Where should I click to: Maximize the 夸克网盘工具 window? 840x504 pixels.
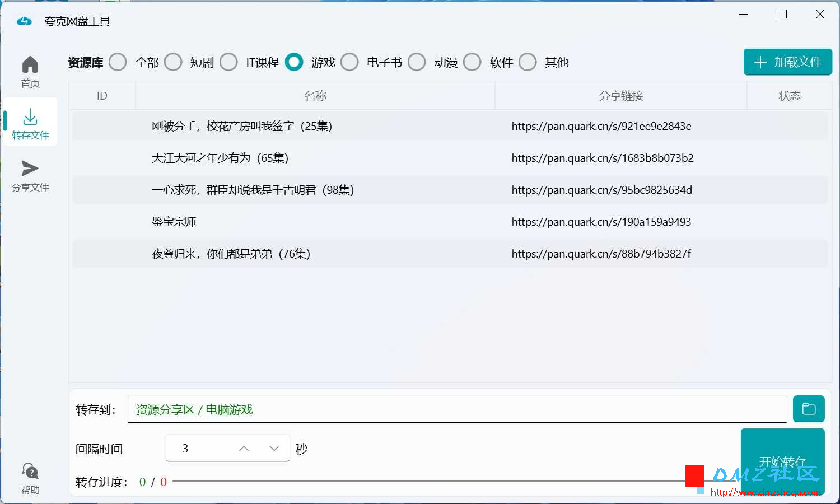coord(782,15)
